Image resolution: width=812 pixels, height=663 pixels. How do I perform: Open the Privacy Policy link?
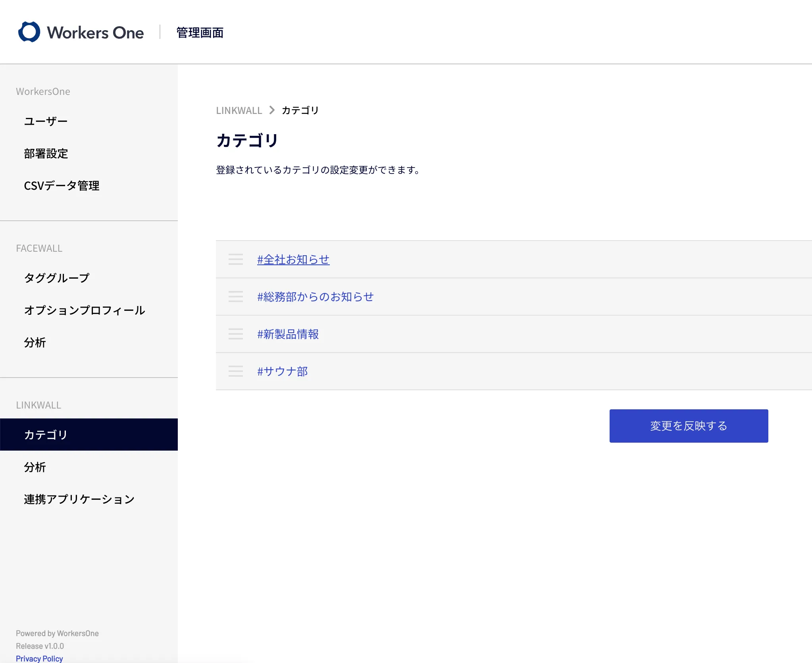39,658
